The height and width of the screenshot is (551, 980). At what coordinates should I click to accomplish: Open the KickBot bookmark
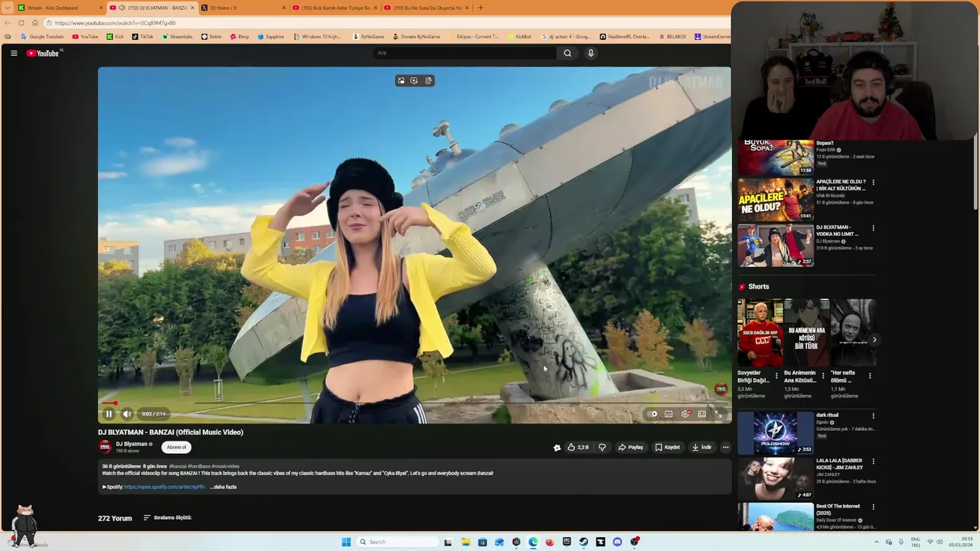tap(520, 37)
